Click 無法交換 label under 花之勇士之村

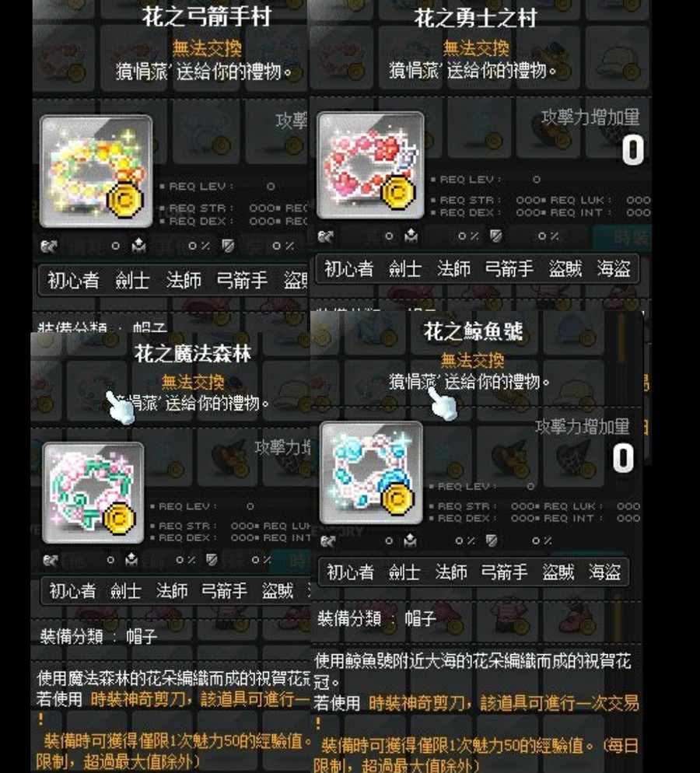476,48
